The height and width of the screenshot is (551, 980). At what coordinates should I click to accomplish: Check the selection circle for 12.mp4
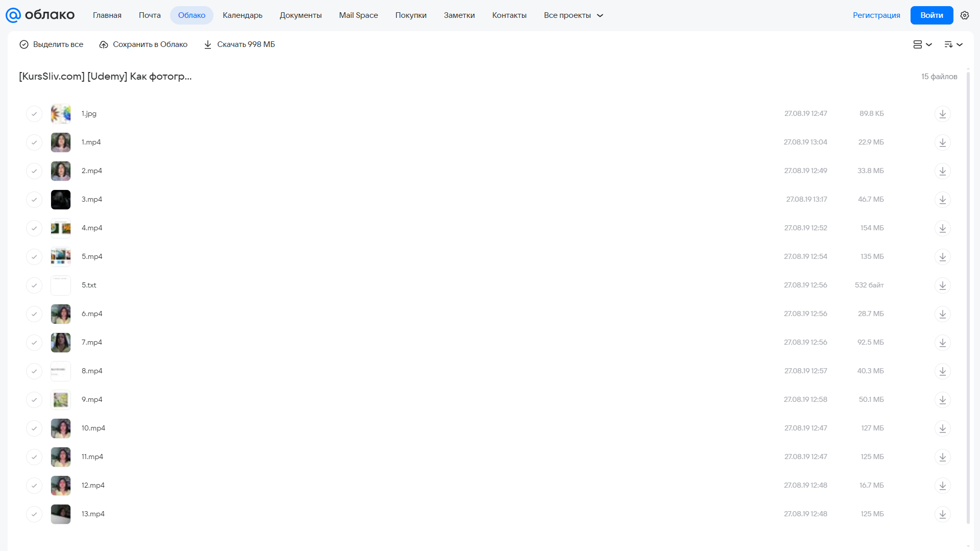34,486
